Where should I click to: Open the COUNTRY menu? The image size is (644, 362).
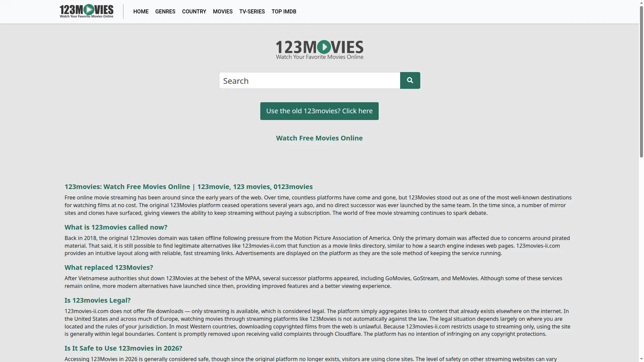pyautogui.click(x=194, y=11)
